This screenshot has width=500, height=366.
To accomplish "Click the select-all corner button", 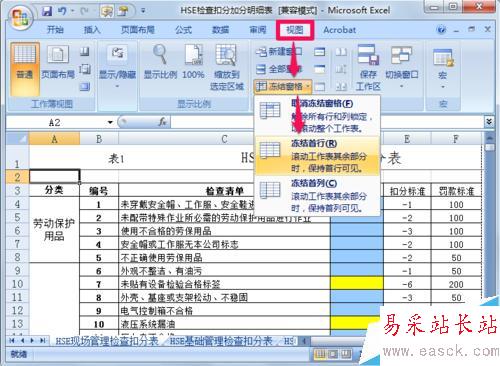I will [x=17, y=139].
